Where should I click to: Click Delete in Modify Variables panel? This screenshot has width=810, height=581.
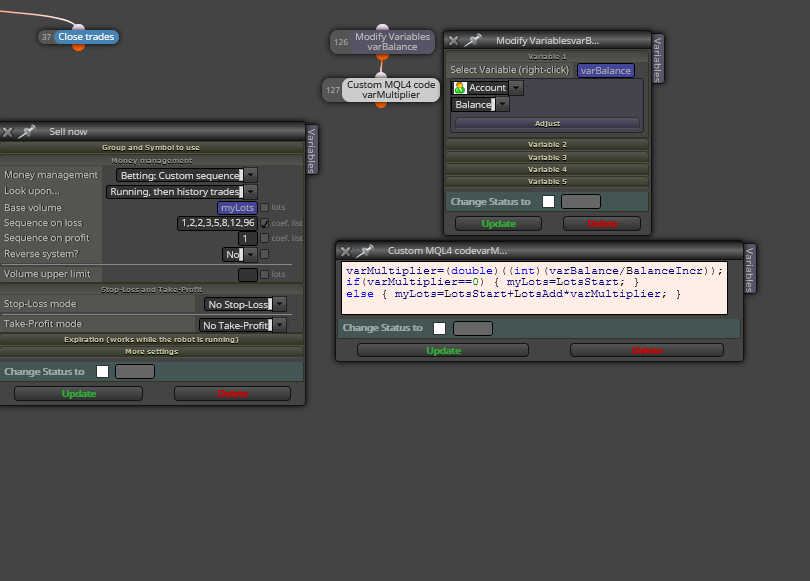click(x=602, y=224)
